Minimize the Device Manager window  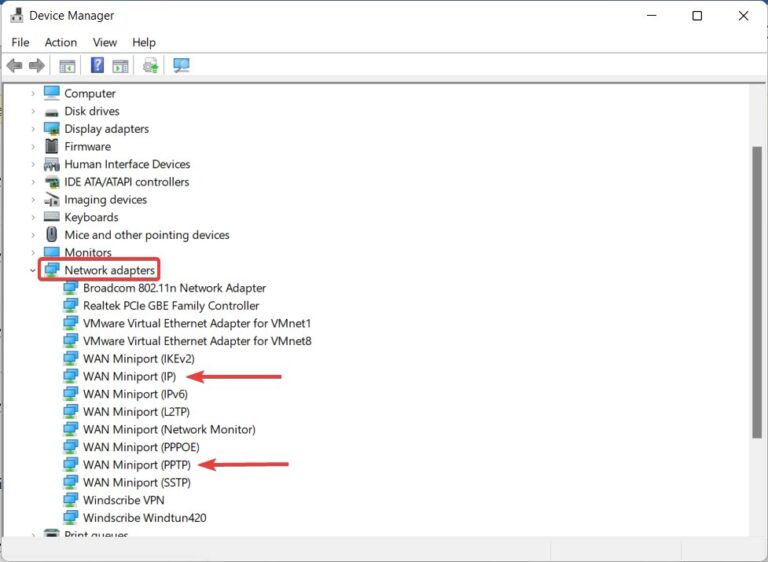(x=651, y=16)
